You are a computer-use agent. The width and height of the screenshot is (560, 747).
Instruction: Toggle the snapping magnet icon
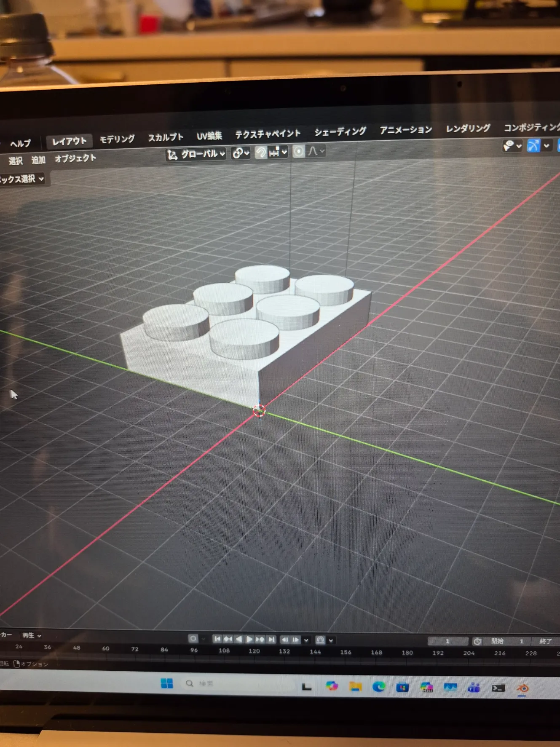pyautogui.click(x=261, y=153)
